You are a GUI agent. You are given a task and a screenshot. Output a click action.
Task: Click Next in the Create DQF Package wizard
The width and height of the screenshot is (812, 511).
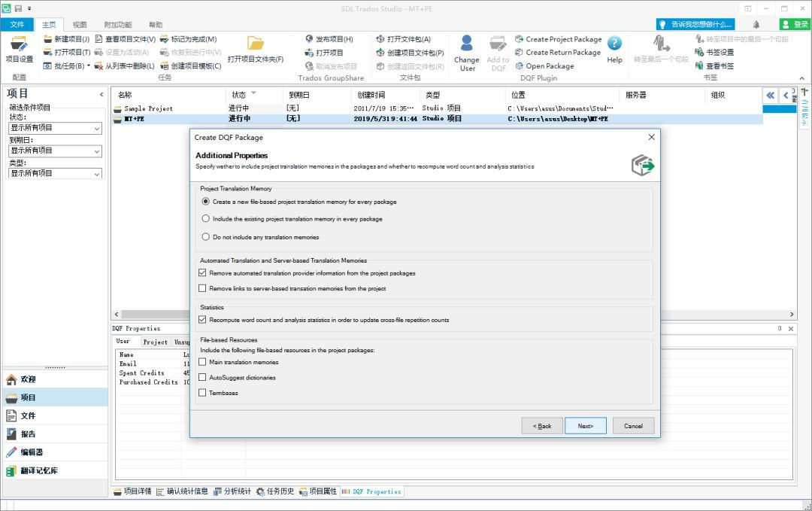(585, 425)
